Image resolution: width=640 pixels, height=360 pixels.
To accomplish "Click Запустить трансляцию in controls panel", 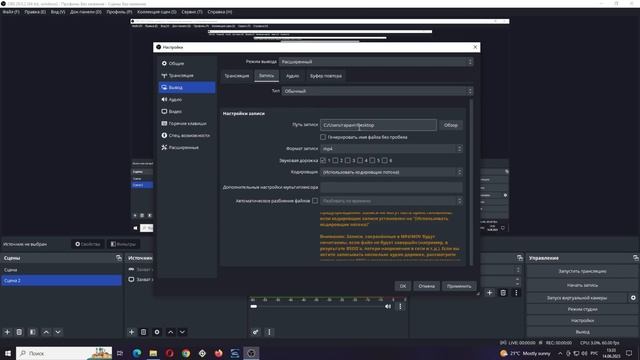I will click(582, 271).
